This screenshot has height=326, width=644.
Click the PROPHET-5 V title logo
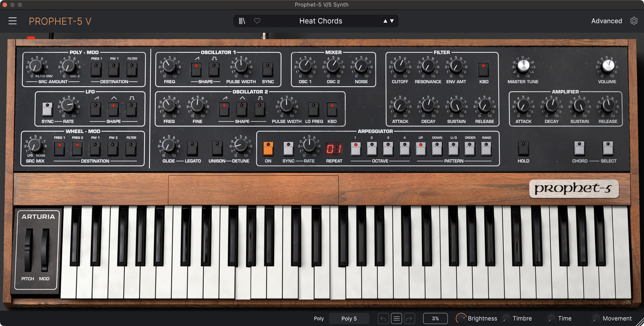click(x=60, y=21)
